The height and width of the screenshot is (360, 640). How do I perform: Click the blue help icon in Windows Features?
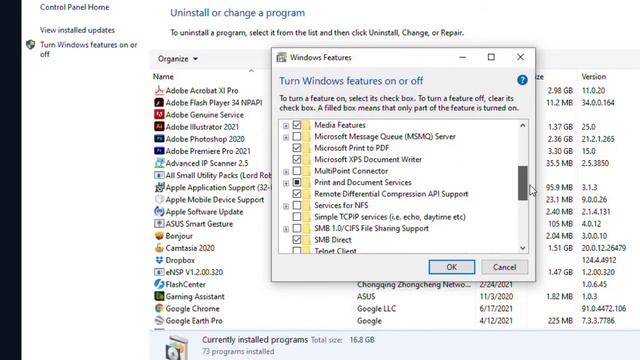click(522, 80)
